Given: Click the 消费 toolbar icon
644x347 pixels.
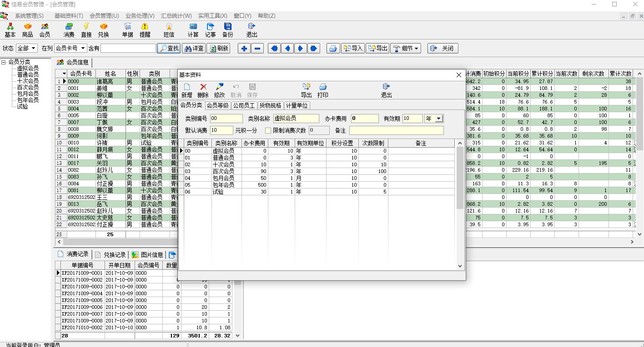Looking at the screenshot, I should tap(69, 30).
